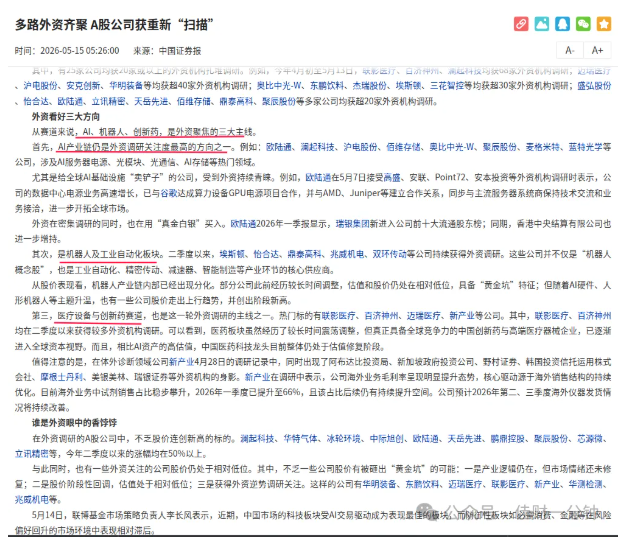This screenshot has height=540, width=627.
Task: Share article via green WeChat icon
Action: pos(583,24)
